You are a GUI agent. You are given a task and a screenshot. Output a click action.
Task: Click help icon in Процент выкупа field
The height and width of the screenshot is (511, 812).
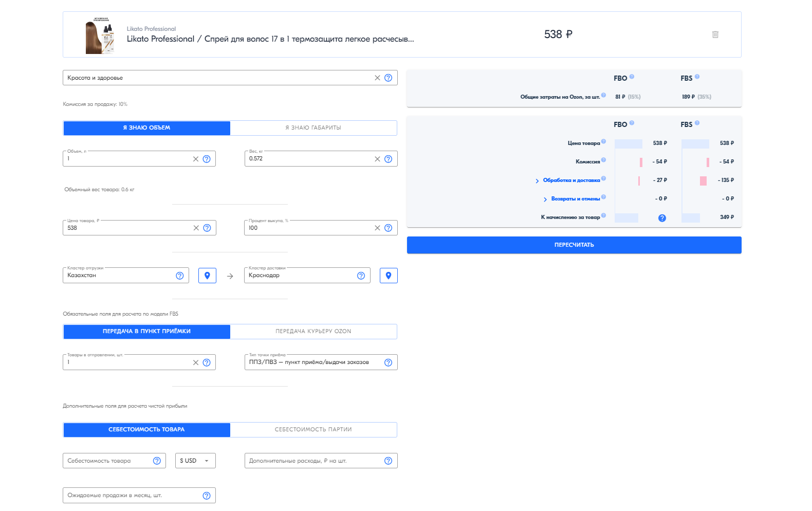click(x=388, y=228)
